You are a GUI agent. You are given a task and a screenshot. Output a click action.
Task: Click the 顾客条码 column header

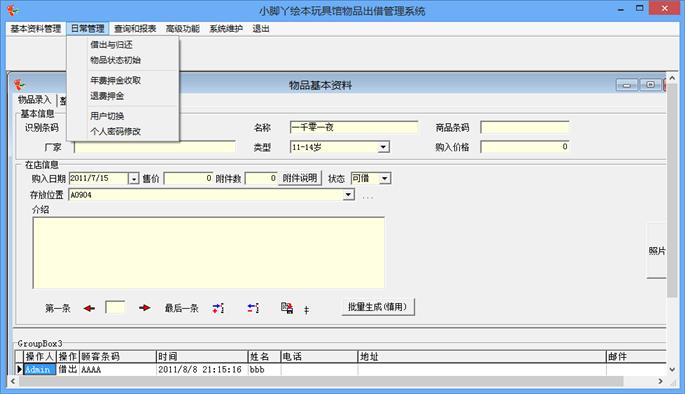[118, 356]
